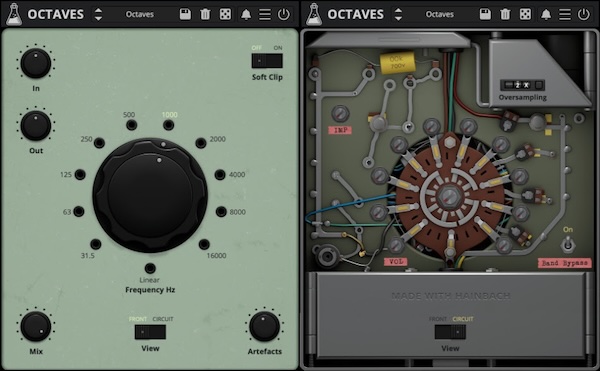Click the FRONT label on the front panel
The height and width of the screenshot is (371, 600).
(138, 319)
